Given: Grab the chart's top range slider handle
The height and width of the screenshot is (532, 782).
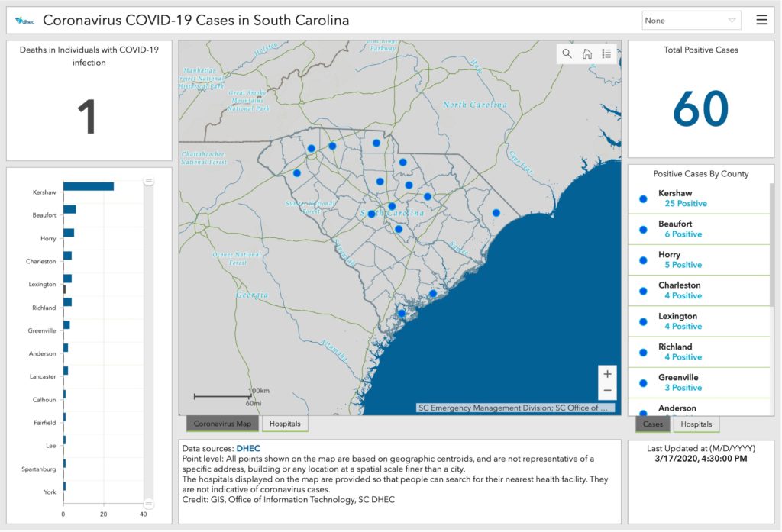Looking at the screenshot, I should [x=149, y=181].
